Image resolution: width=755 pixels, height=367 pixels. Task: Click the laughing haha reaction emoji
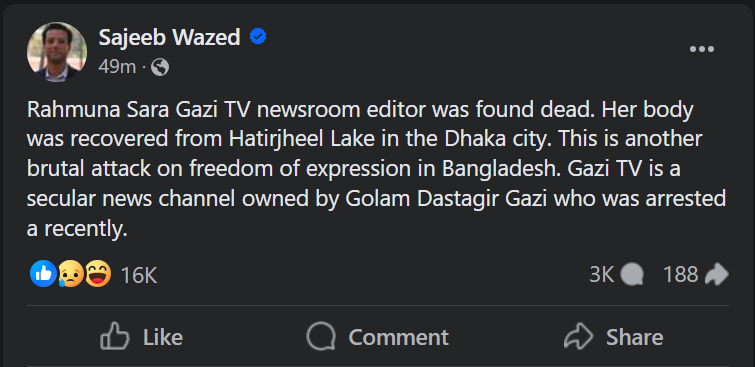98,274
